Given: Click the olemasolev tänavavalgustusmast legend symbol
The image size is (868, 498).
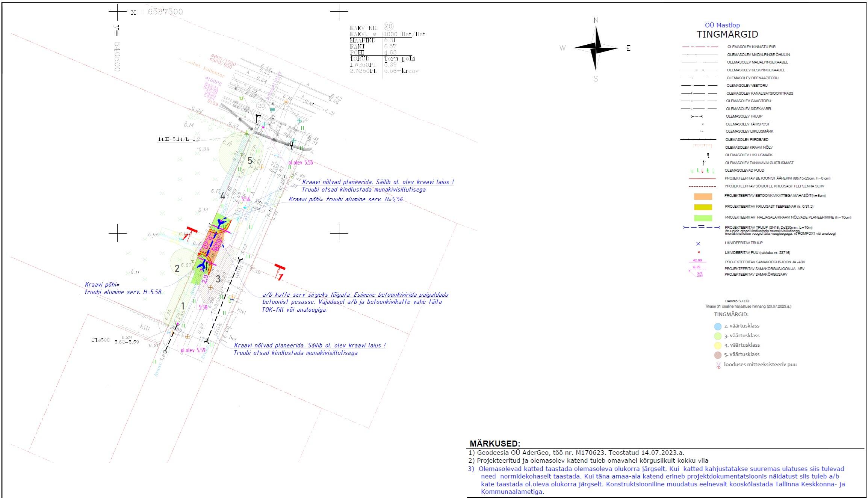Looking at the screenshot, I should [704, 163].
